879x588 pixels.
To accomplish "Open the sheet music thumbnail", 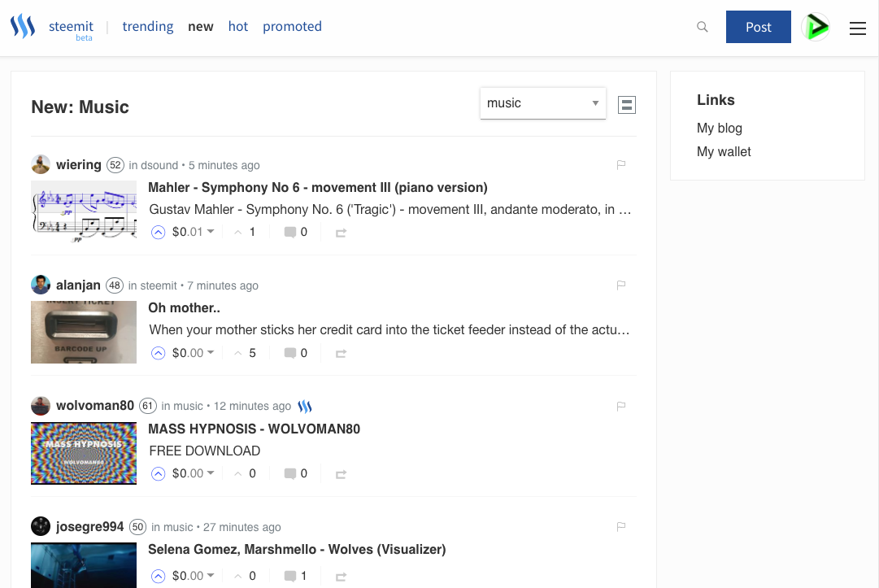I will (x=84, y=212).
